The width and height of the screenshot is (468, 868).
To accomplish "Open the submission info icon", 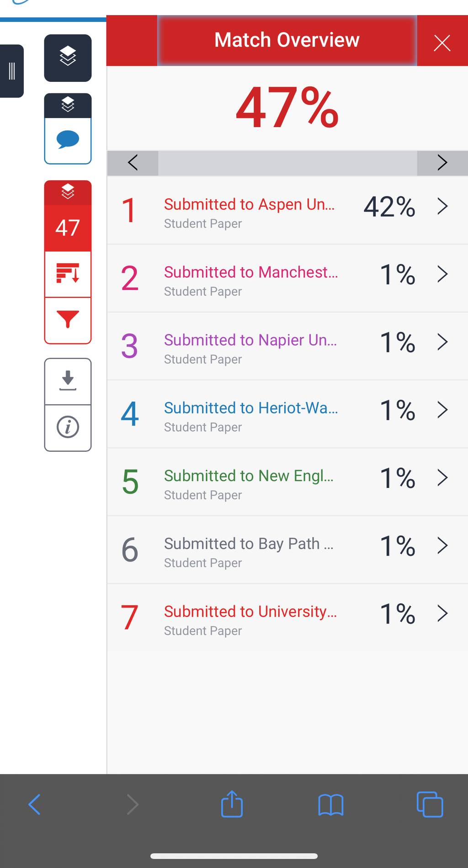I will pyautogui.click(x=68, y=428).
